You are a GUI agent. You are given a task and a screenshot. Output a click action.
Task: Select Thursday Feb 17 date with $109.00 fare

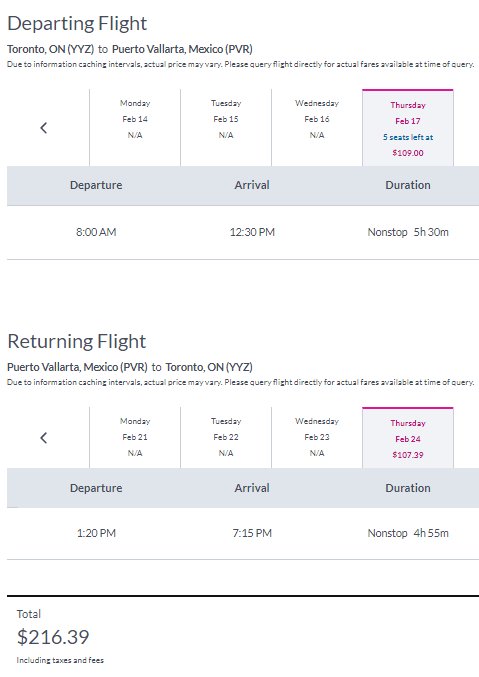[x=408, y=128]
